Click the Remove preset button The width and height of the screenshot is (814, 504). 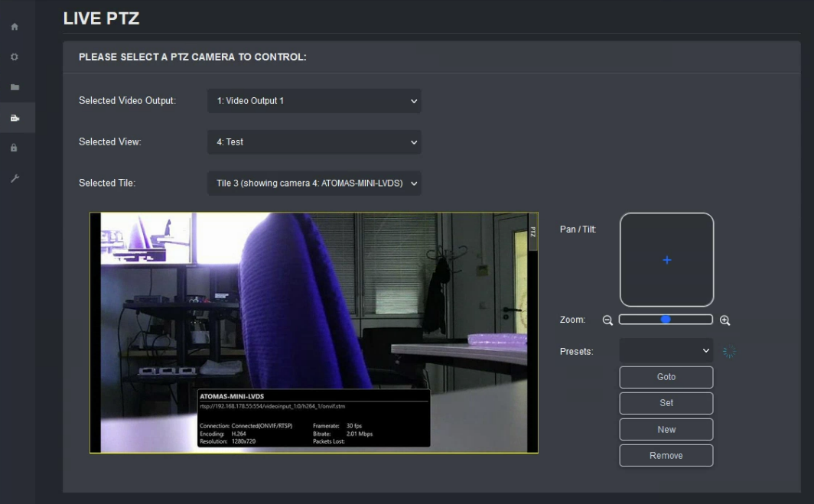pos(666,455)
